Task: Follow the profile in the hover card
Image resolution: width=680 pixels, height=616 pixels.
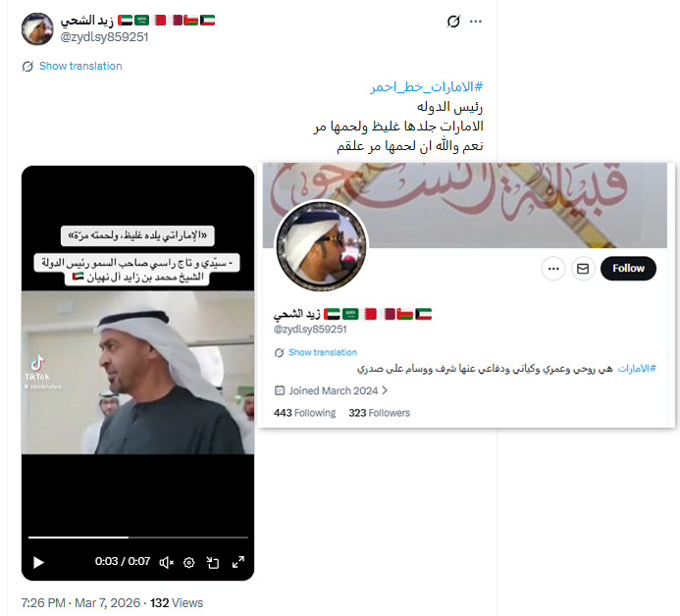Action: pyautogui.click(x=628, y=269)
